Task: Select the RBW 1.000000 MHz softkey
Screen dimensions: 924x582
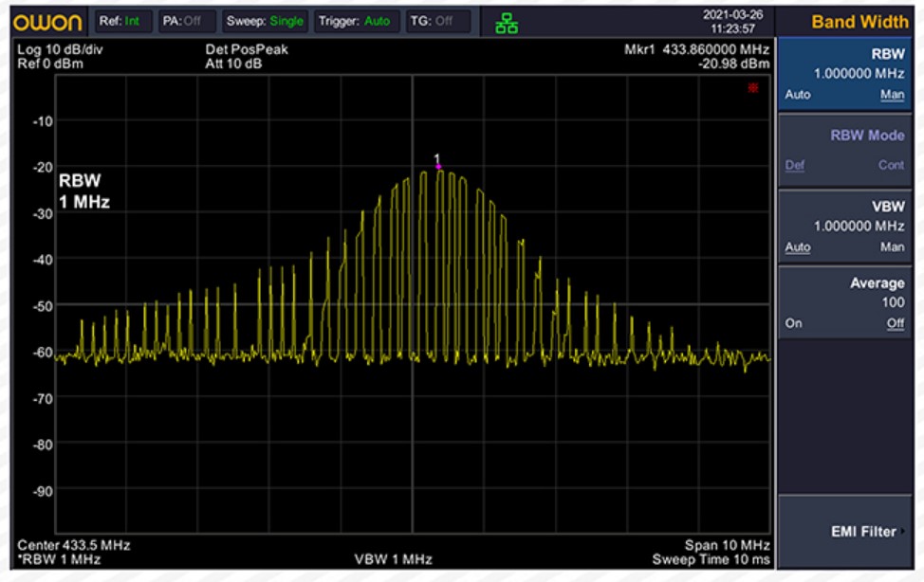Action: pos(844,74)
